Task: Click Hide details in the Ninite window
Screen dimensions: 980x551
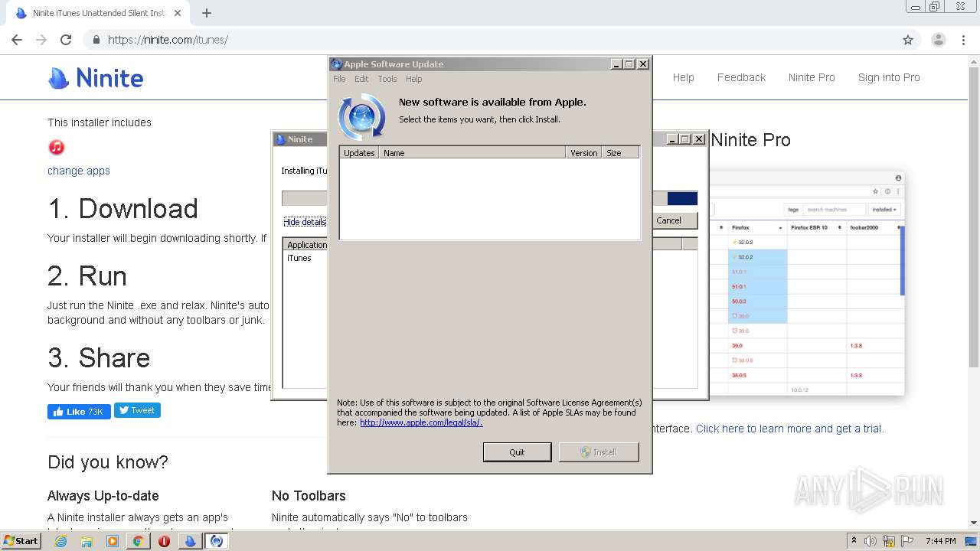Action: click(305, 222)
